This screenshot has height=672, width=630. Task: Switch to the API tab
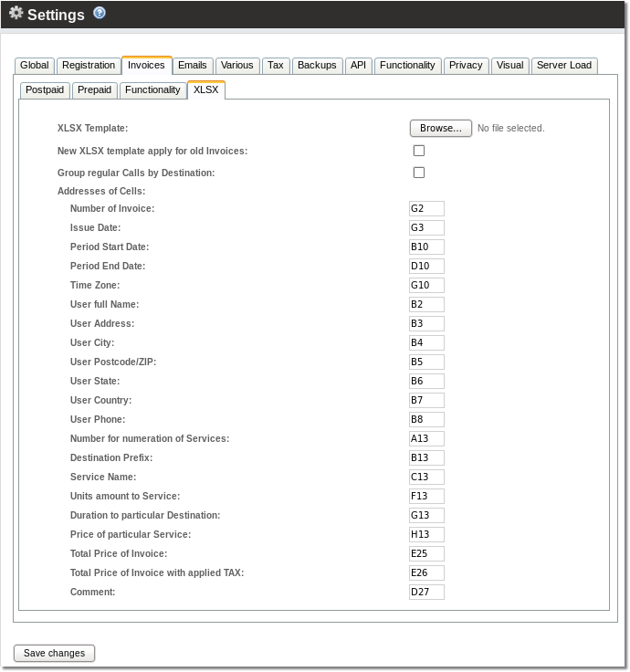pyautogui.click(x=358, y=66)
